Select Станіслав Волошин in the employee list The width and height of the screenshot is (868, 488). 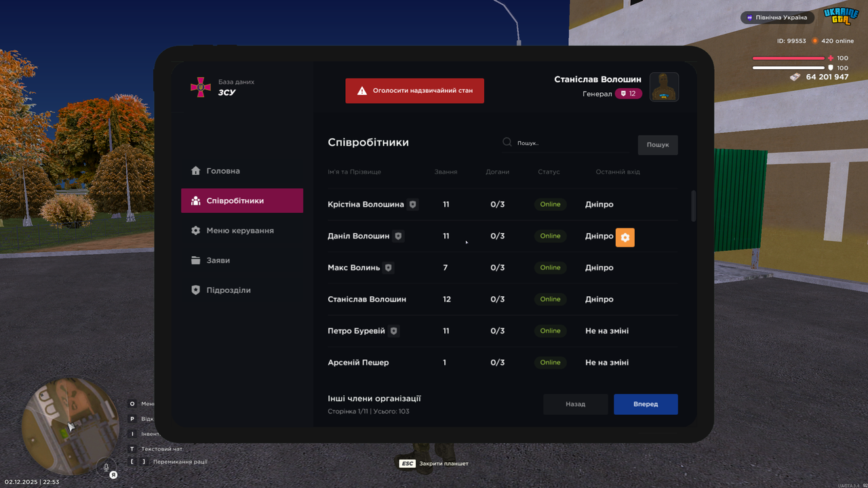pos(367,299)
